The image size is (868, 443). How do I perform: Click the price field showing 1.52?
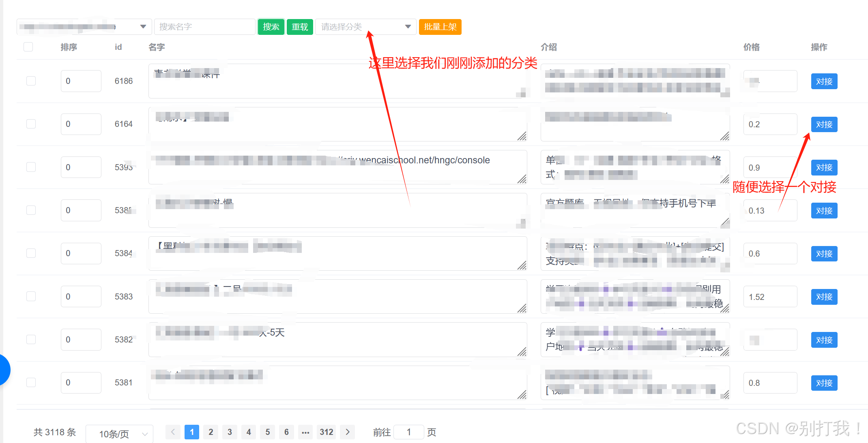[x=769, y=297]
